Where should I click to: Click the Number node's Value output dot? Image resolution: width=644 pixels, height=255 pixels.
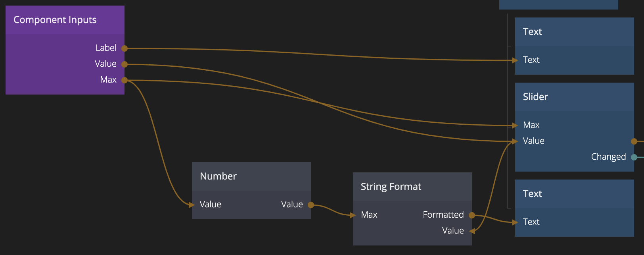(311, 205)
